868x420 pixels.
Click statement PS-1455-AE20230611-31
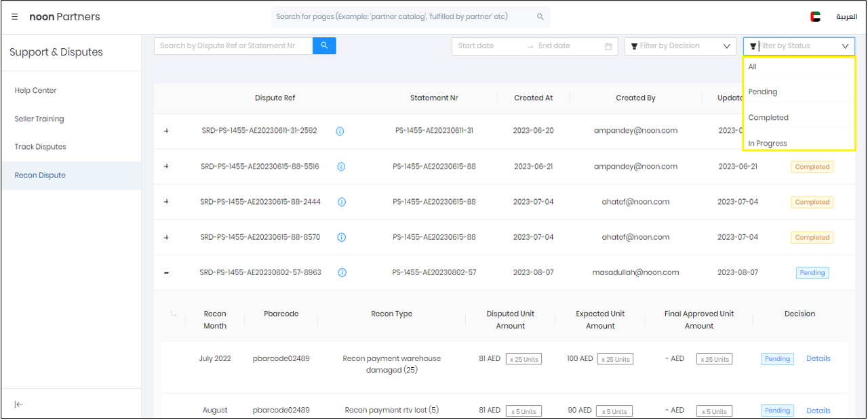(434, 131)
